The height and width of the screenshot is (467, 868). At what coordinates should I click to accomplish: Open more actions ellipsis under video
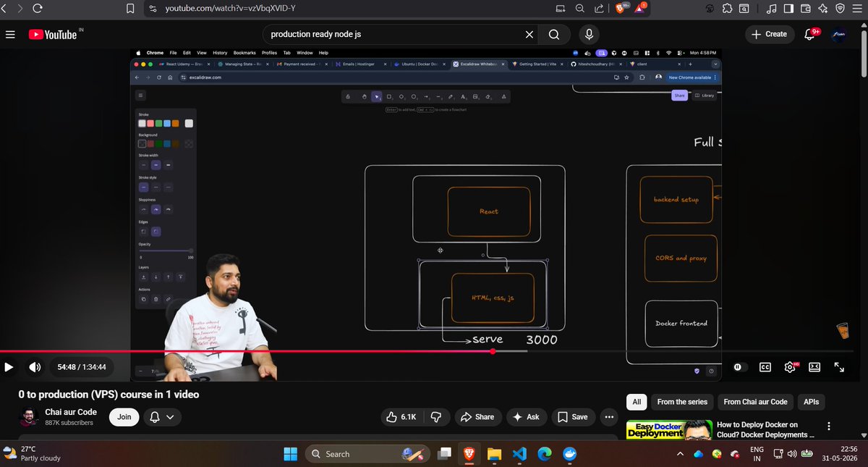[x=609, y=417]
